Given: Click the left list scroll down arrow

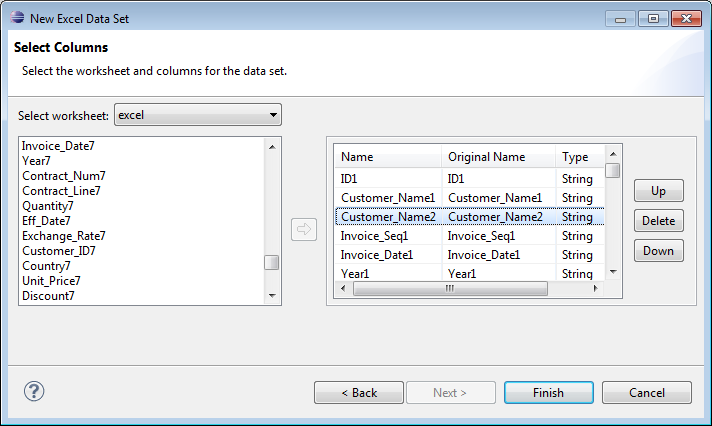Looking at the screenshot, I should pos(272,296).
